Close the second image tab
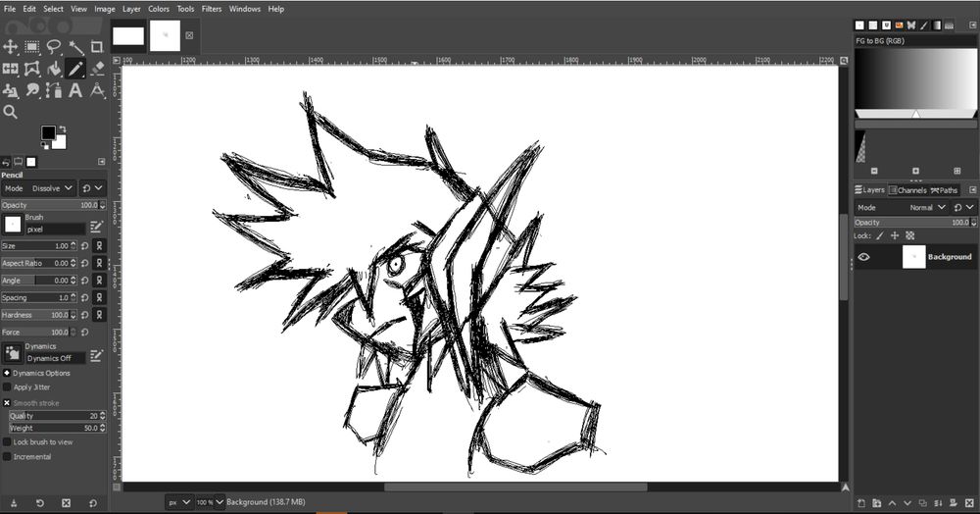This screenshot has height=514, width=980. [x=189, y=35]
